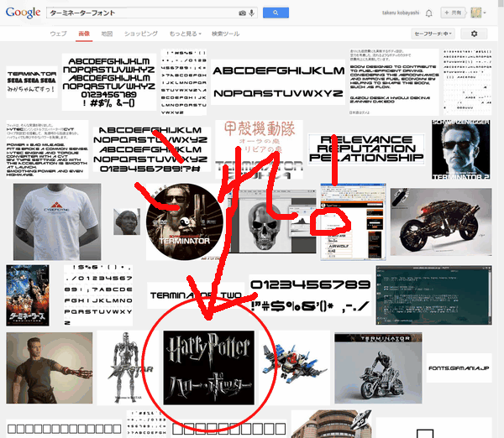This screenshot has height=438, width=504.
Task: Click the blue magnifier search button
Action: [276, 13]
